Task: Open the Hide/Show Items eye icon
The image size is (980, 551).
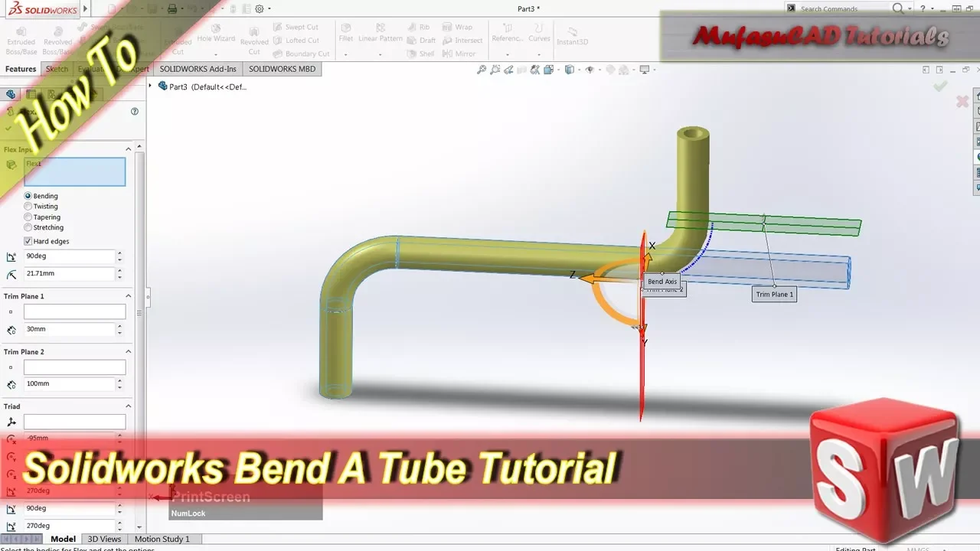Action: pyautogui.click(x=589, y=70)
